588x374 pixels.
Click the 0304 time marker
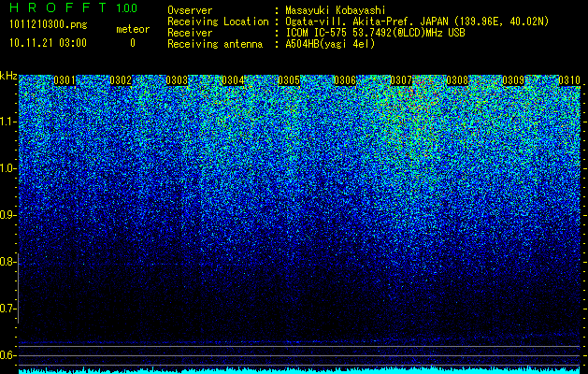[233, 80]
